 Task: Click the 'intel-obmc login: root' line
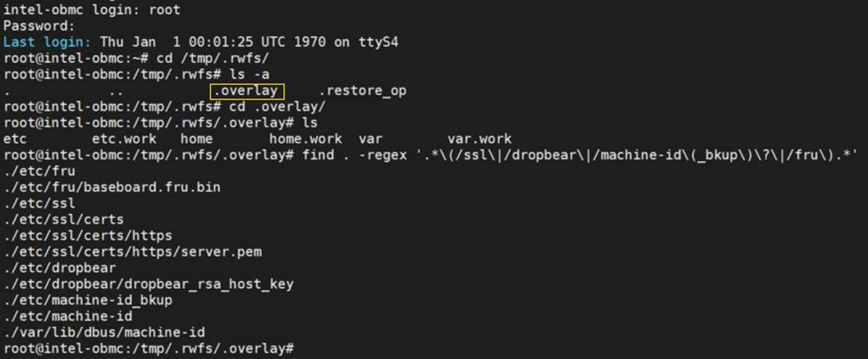pyautogui.click(x=92, y=10)
